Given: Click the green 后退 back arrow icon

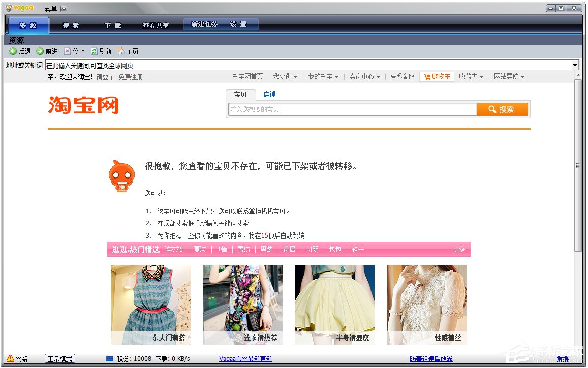Looking at the screenshot, I should [x=13, y=51].
